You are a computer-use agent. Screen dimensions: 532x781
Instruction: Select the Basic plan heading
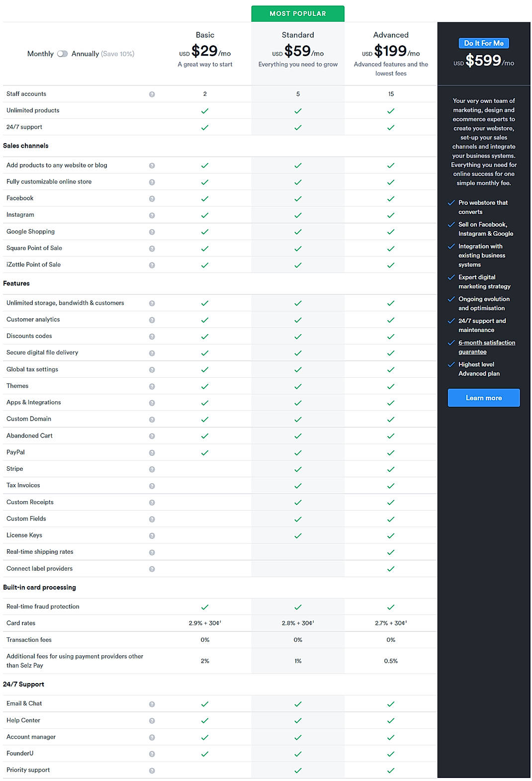coord(205,35)
